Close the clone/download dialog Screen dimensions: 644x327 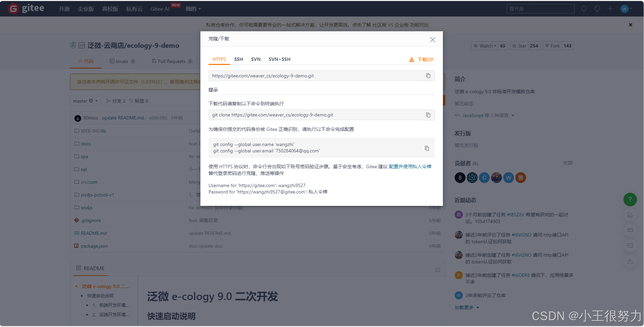432,40
